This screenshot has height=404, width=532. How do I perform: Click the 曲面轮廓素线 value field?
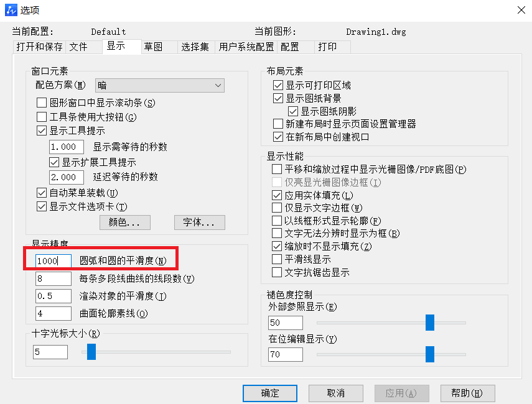coord(54,313)
